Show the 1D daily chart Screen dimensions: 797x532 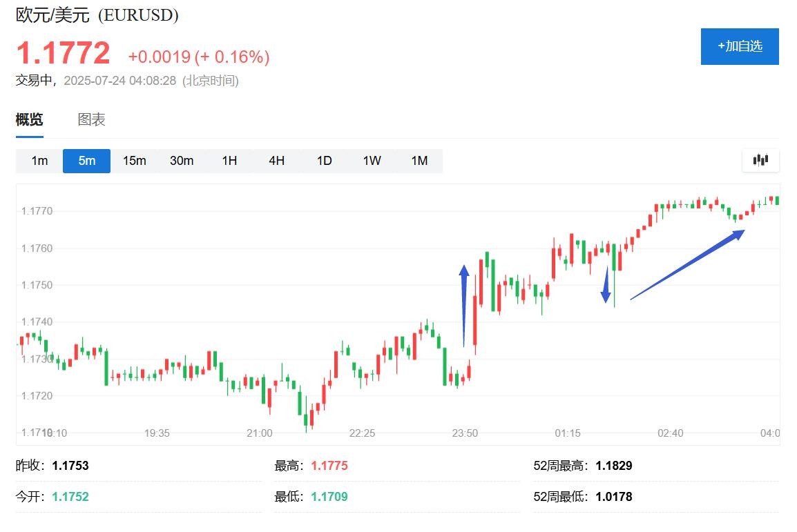coord(324,161)
